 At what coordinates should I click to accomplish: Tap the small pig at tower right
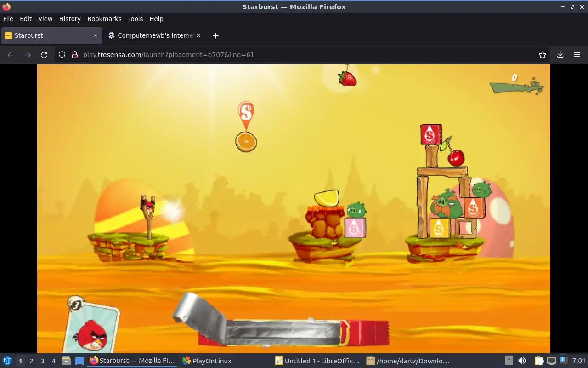pyautogui.click(x=481, y=189)
